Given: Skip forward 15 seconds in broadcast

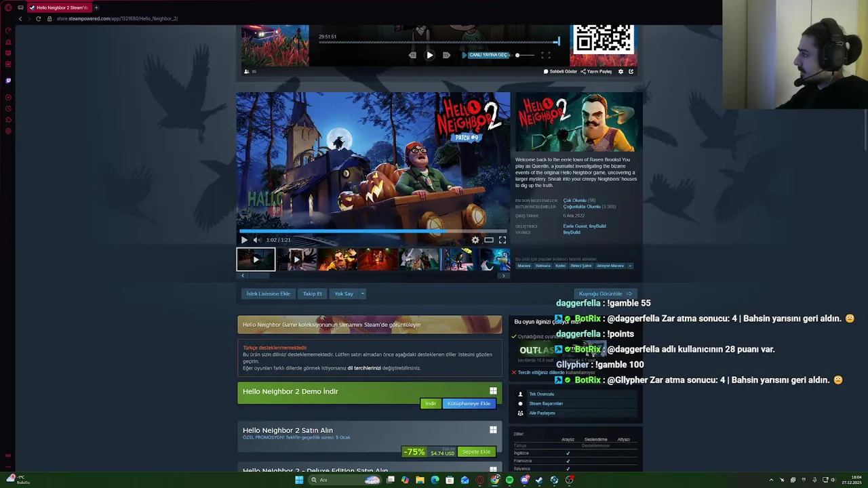Looking at the screenshot, I should (446, 55).
